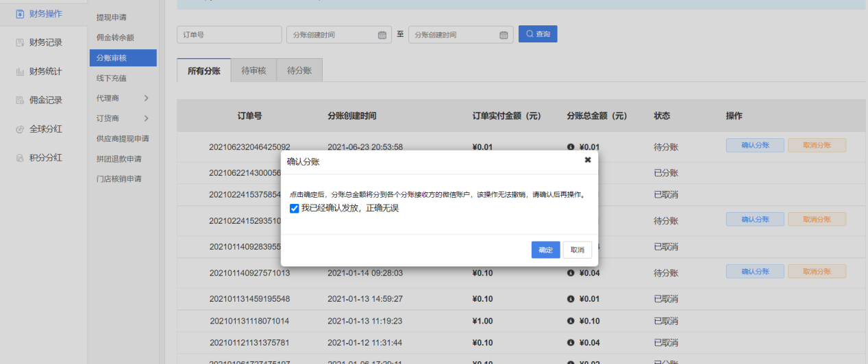Click 取消 button in the dialog

pos(577,250)
